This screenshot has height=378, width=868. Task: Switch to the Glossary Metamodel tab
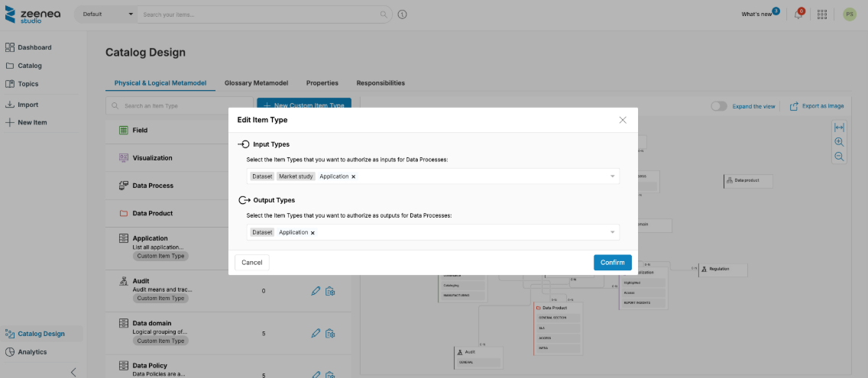pos(256,82)
